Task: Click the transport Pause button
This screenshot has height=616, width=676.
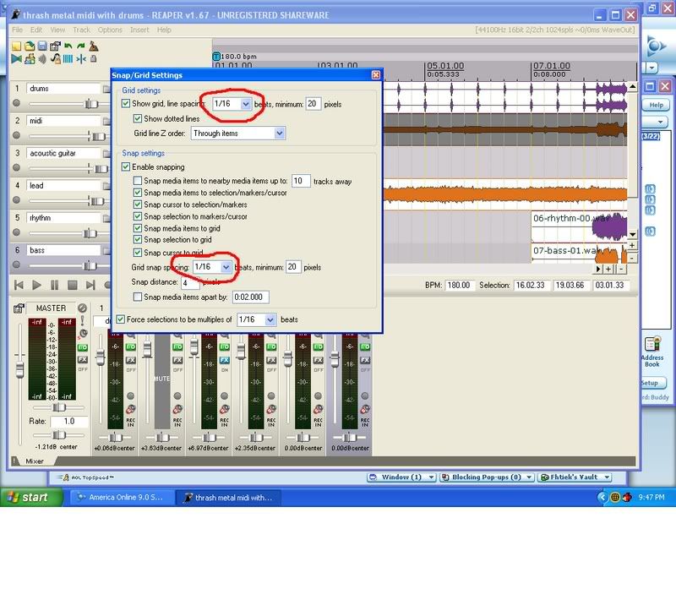Action: pyautogui.click(x=54, y=285)
